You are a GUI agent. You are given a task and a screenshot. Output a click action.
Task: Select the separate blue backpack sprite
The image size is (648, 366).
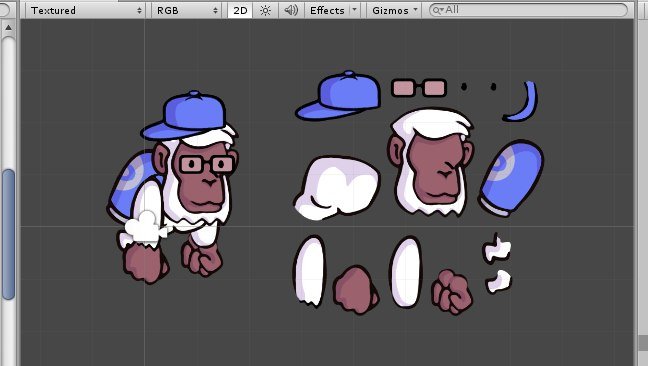512,178
